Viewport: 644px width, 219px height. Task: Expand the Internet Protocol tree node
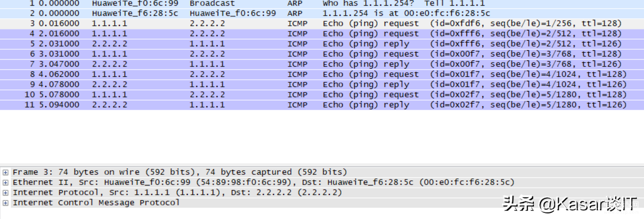[5, 193]
